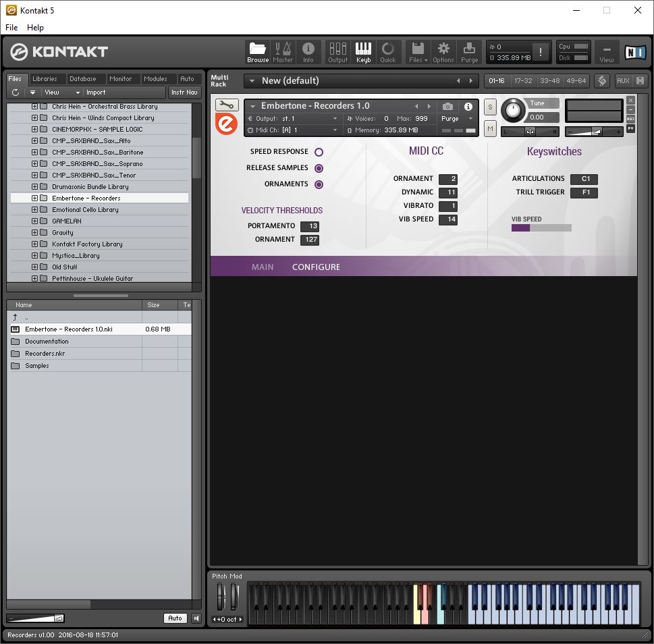Switch to minimized View
The width and height of the screenshot is (654, 644).
point(607,52)
